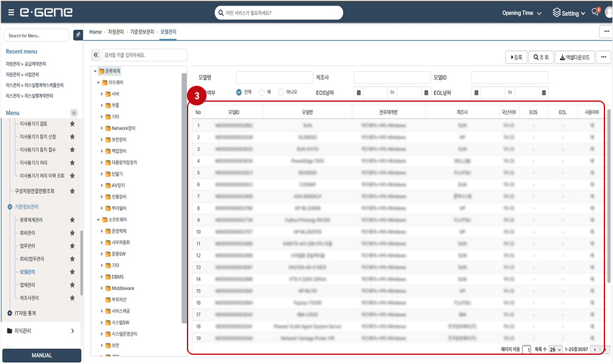Expand the 서버 tree folder
Image resolution: width=613 pixels, height=364 pixels.
[102, 94]
